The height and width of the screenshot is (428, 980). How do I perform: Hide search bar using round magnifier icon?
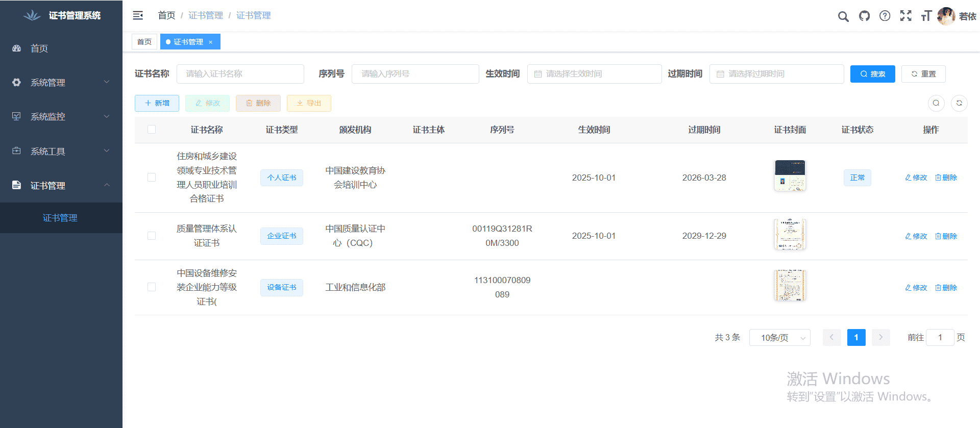(936, 103)
